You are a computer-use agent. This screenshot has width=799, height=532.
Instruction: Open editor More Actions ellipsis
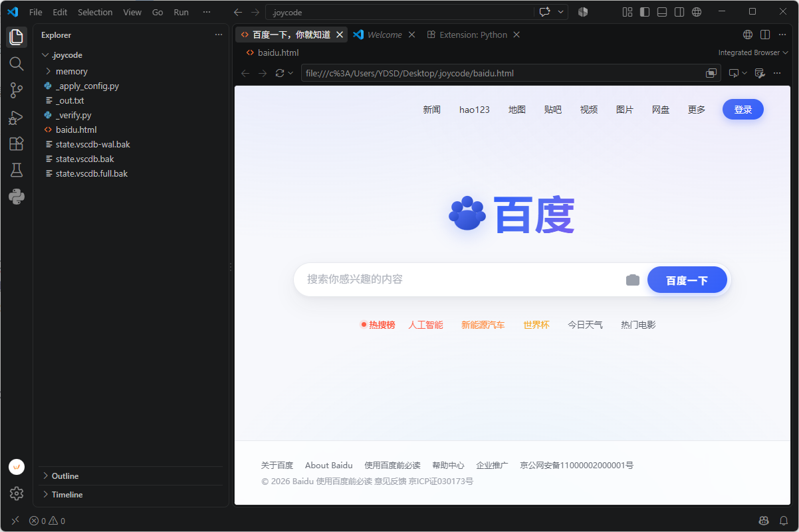[782, 35]
